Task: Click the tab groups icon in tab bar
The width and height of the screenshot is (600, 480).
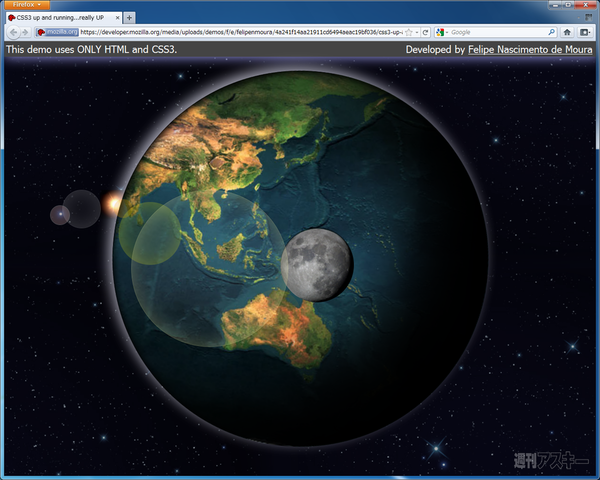Action: [589, 18]
